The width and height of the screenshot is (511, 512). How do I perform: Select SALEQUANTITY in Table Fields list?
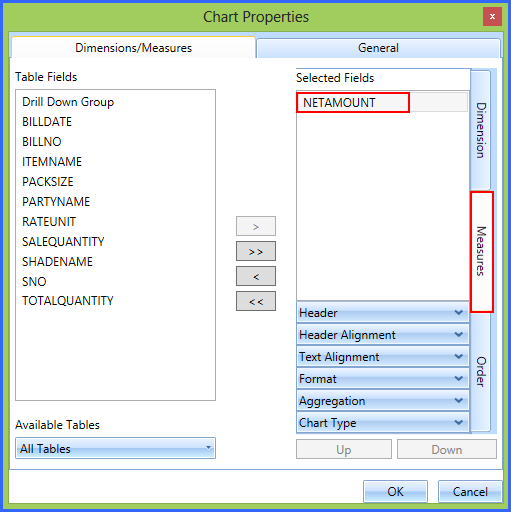[63, 242]
